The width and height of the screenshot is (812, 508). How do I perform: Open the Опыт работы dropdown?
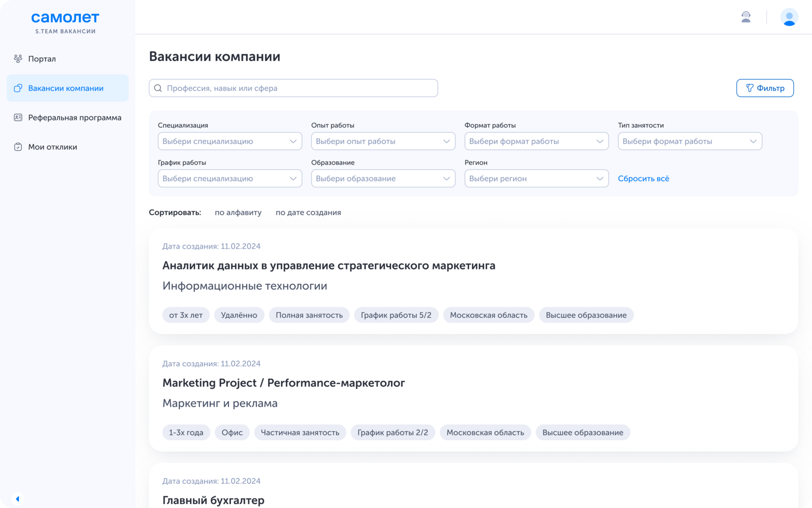click(x=383, y=141)
